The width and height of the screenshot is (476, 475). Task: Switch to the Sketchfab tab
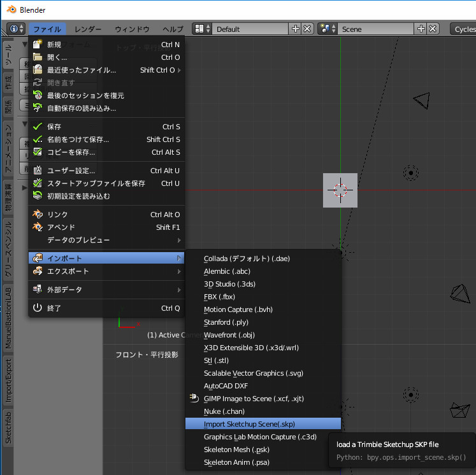coord(8,428)
